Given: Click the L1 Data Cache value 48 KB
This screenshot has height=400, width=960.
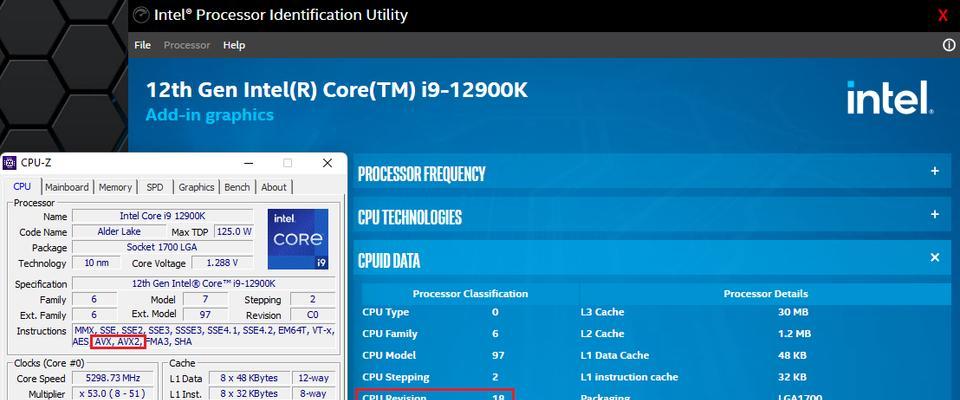Looking at the screenshot, I should [x=792, y=355].
